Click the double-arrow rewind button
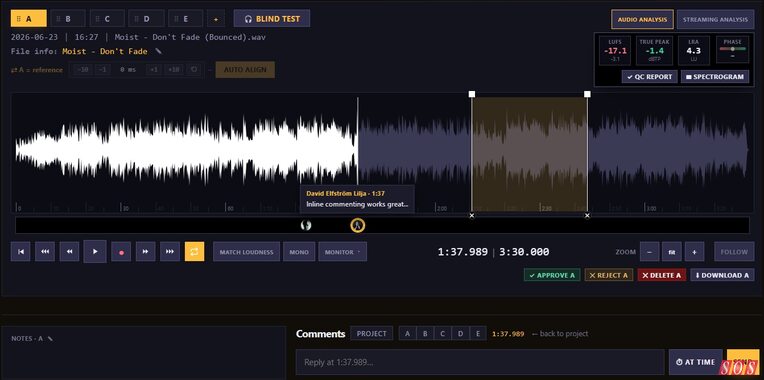764x380 pixels. (69, 251)
